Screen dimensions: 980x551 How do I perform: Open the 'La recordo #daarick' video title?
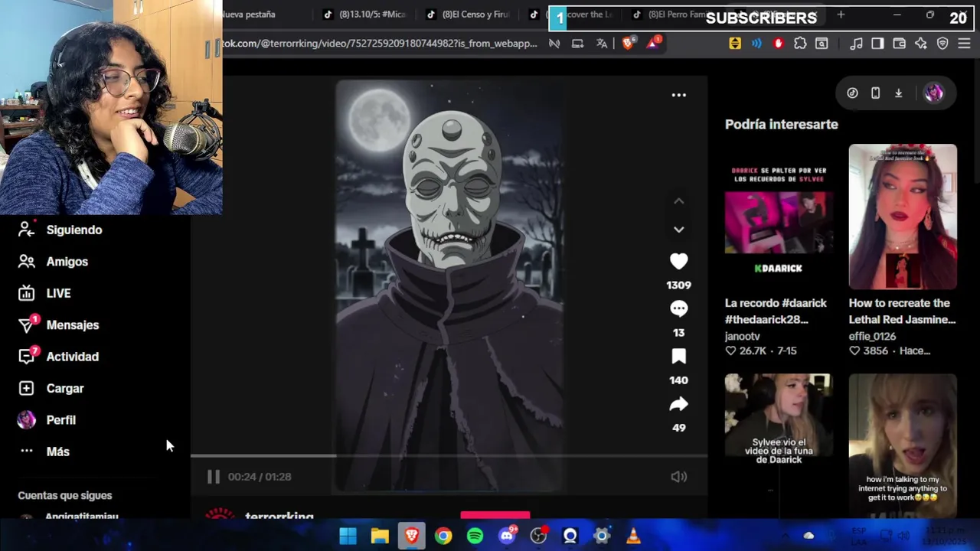(x=776, y=311)
